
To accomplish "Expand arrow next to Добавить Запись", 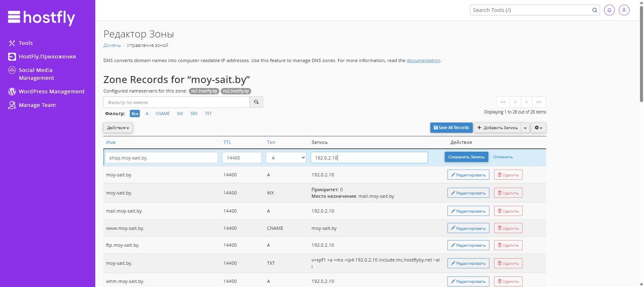I will click(525, 128).
